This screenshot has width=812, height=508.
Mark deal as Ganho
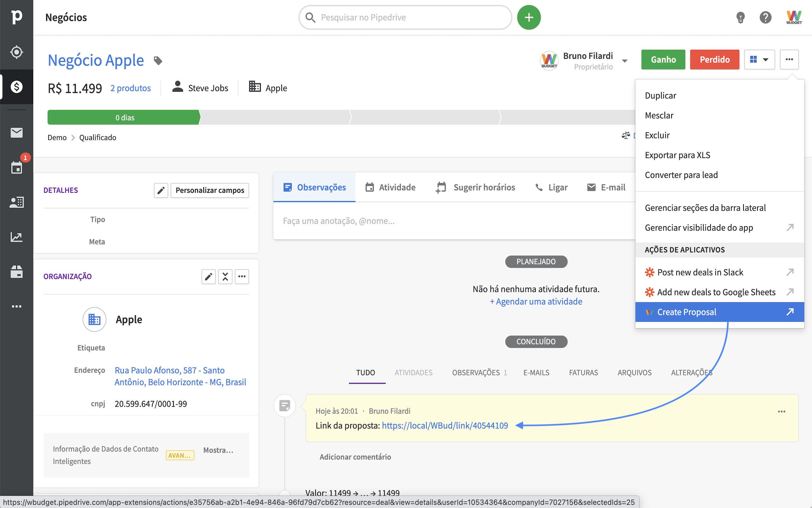coord(663,59)
